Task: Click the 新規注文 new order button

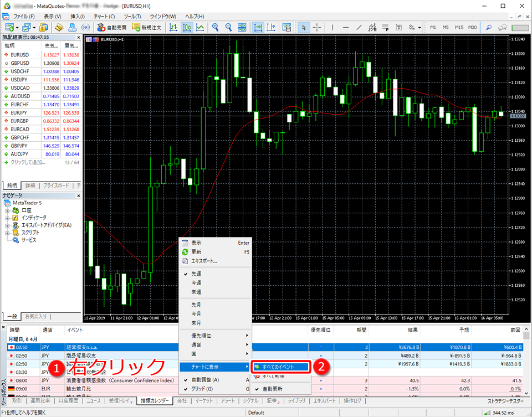Action: 147,27
